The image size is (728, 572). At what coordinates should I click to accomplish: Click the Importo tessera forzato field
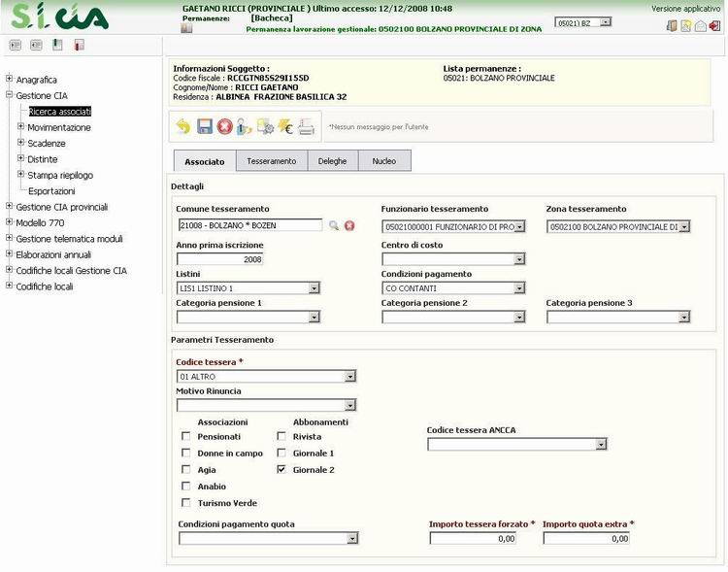(x=473, y=539)
